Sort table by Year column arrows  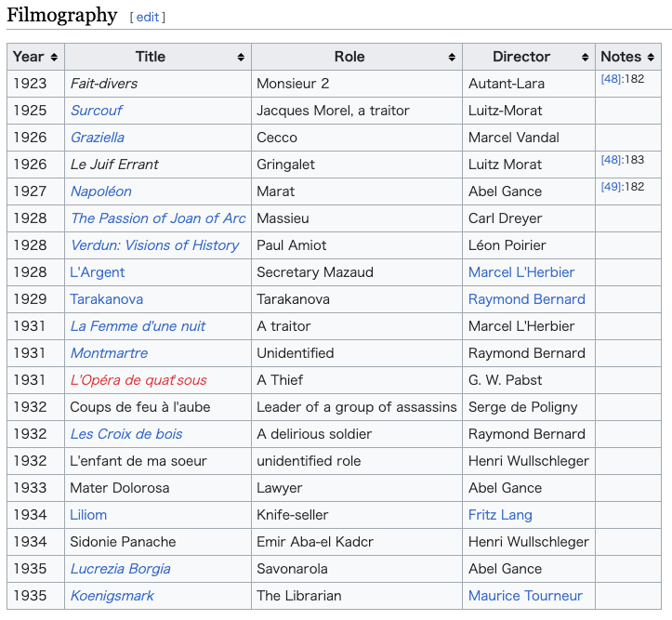(x=54, y=57)
